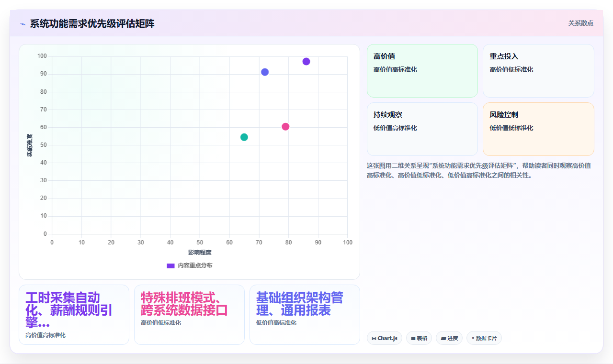Screen dimensions: 613x364
Task: Select the 重点投入 quadrant card
Action: pos(538,71)
